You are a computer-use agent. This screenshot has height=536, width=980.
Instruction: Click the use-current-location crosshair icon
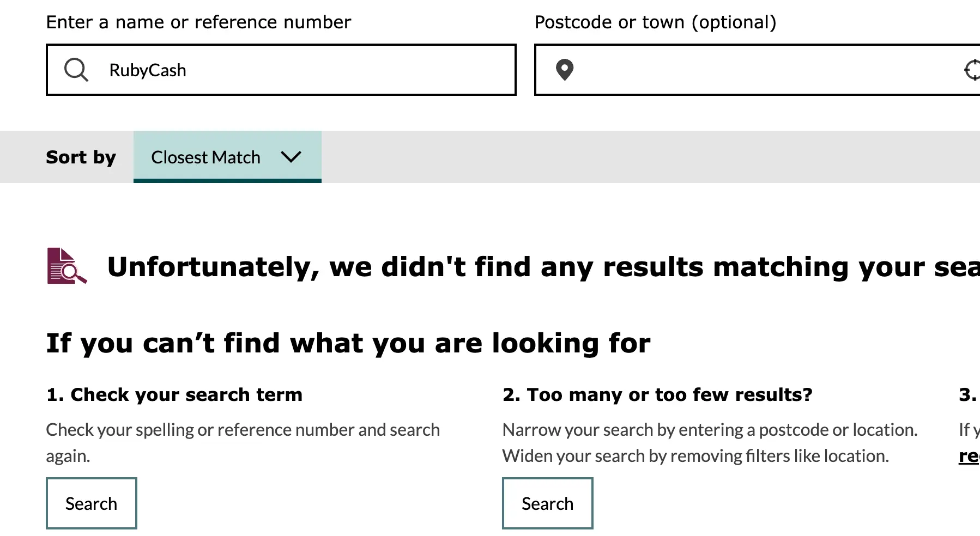pos(972,70)
